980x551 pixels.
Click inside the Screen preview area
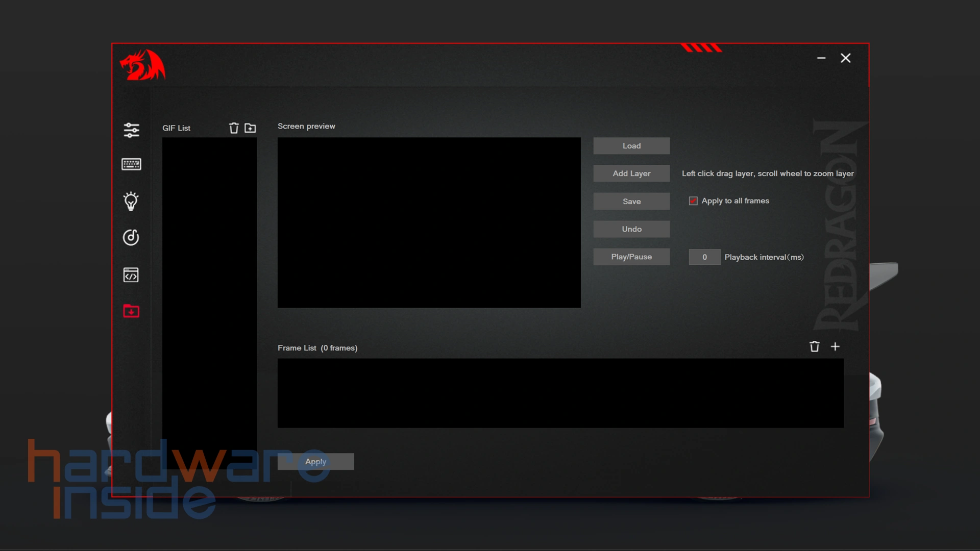click(x=429, y=222)
